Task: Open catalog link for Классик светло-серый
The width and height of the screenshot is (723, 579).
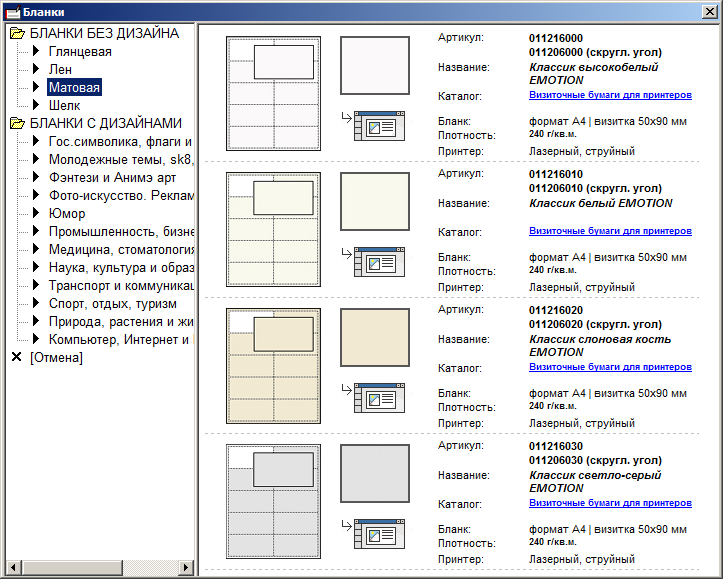Action: [610, 503]
